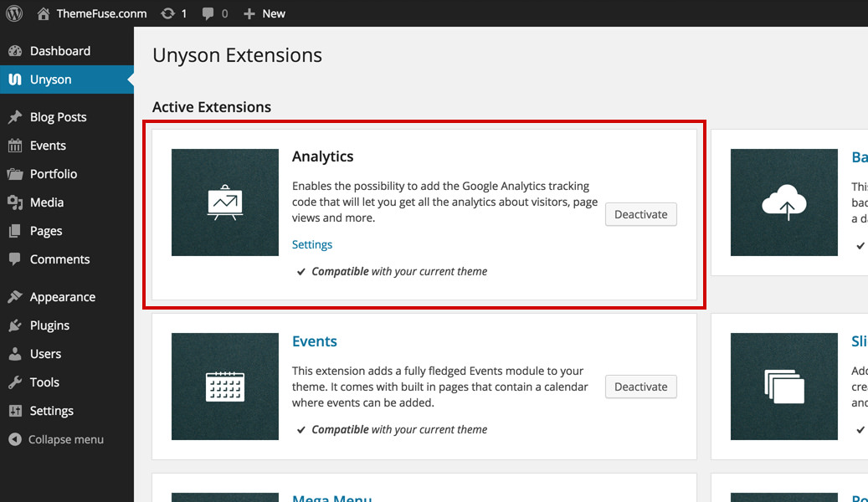868x502 pixels.
Task: Click the Mega Menu extension title link
Action: click(x=331, y=497)
